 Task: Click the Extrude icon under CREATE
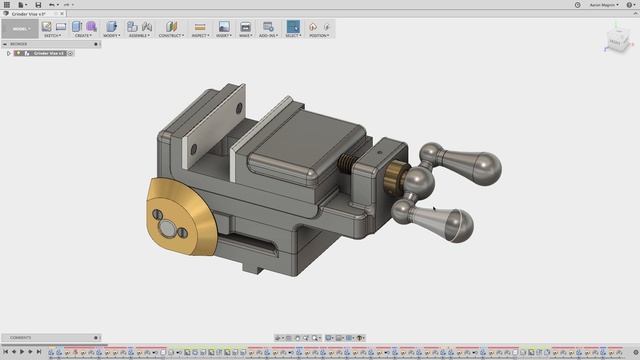tap(77, 27)
